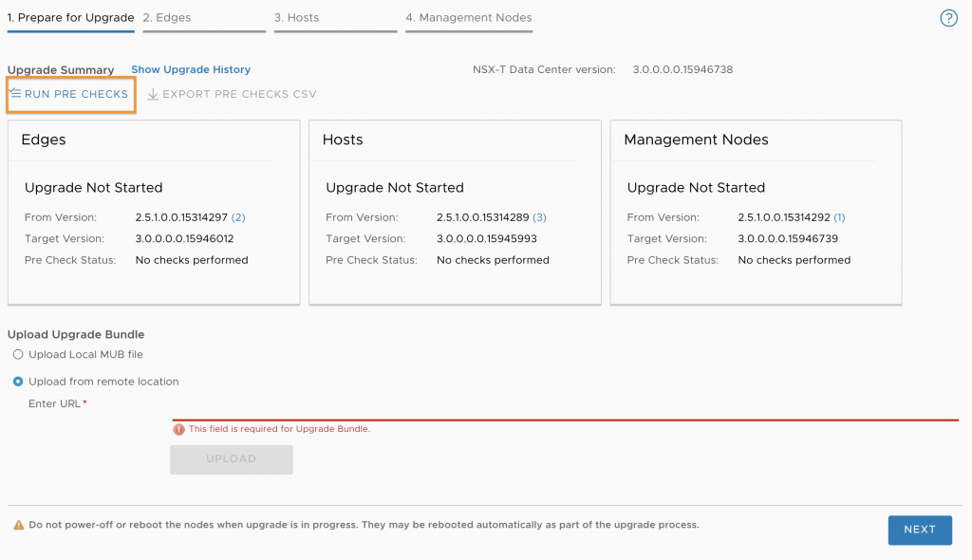The width and height of the screenshot is (972, 560).
Task: Select the 1. Prepare for Upgrade tab
Action: pos(70,18)
